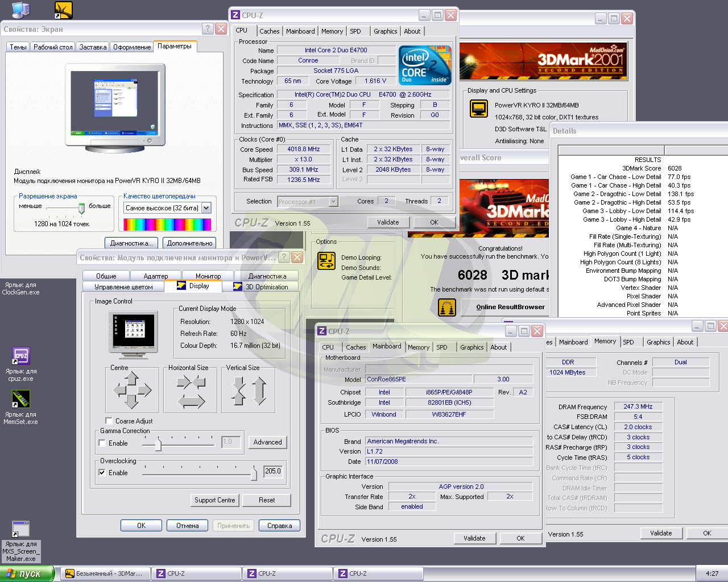Click the Display and CPU Settings monitor icon

[x=479, y=108]
